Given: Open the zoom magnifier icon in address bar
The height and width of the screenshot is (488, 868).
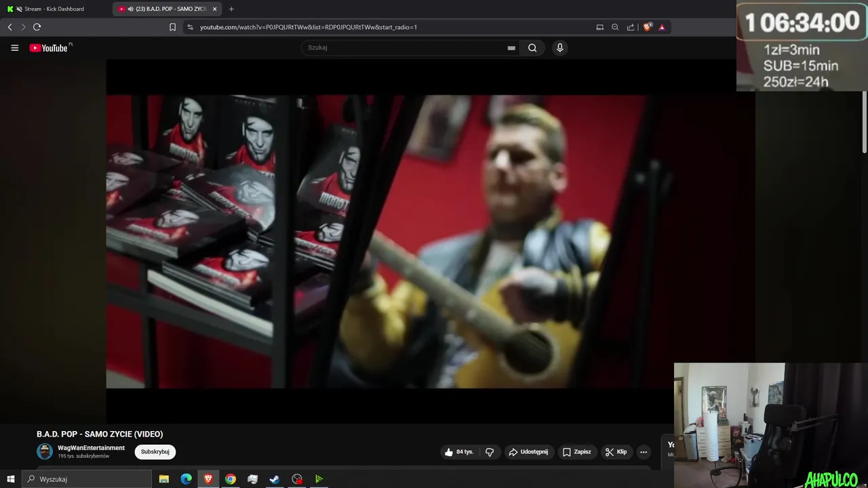Looking at the screenshot, I should coord(615,27).
